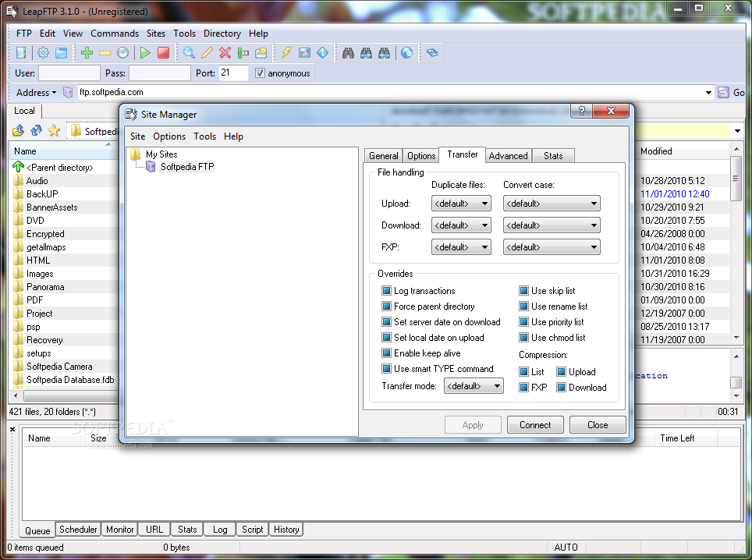Click the clock schedule toolbar icon
This screenshot has height=560, width=752.
123,53
